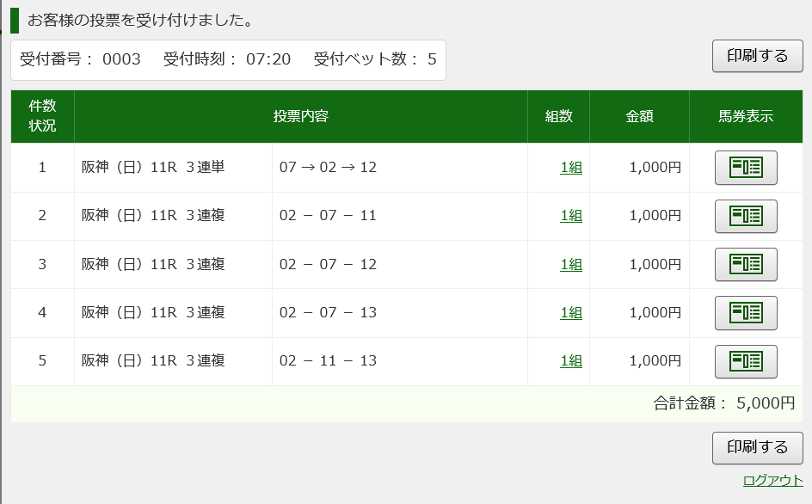
Task: Click the ログアウト logout link
Action: [772, 481]
